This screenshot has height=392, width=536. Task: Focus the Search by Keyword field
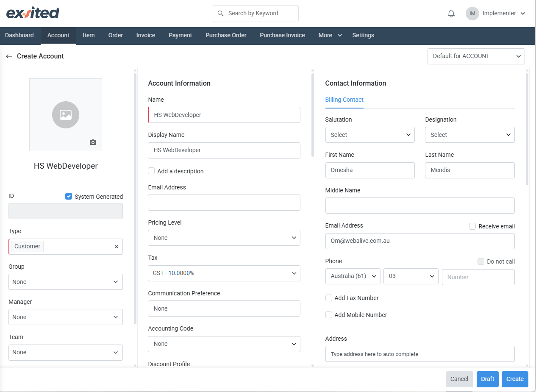256,14
